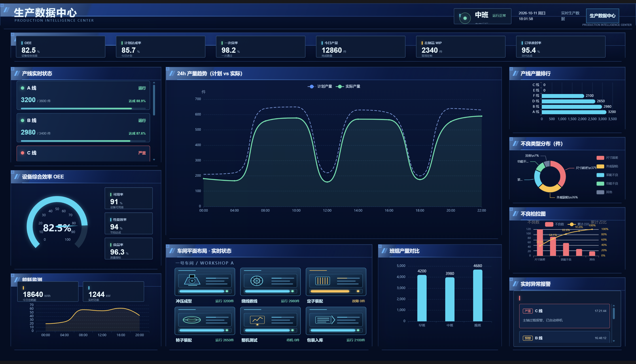
Task: Click the green shift status indicator icon
Action: tap(465, 18)
